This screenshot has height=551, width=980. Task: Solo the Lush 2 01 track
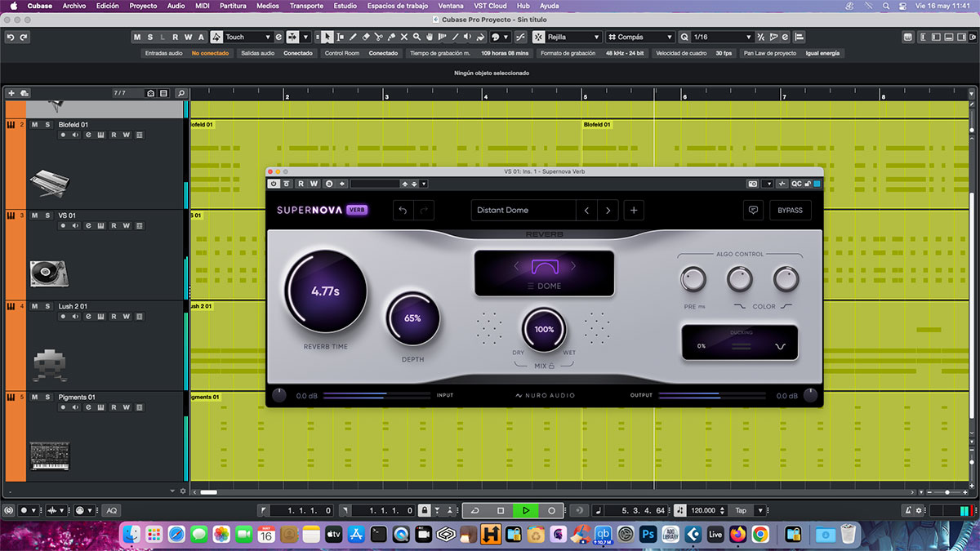(47, 306)
